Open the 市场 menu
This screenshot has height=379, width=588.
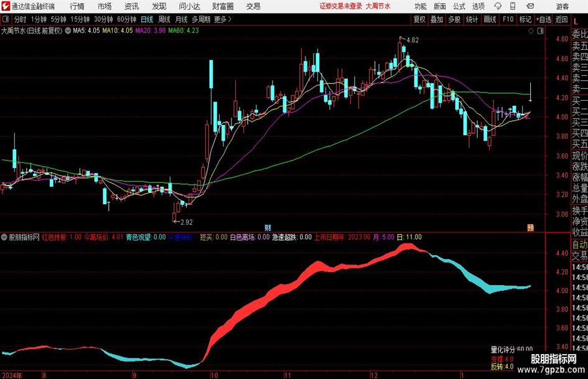(x=105, y=6)
